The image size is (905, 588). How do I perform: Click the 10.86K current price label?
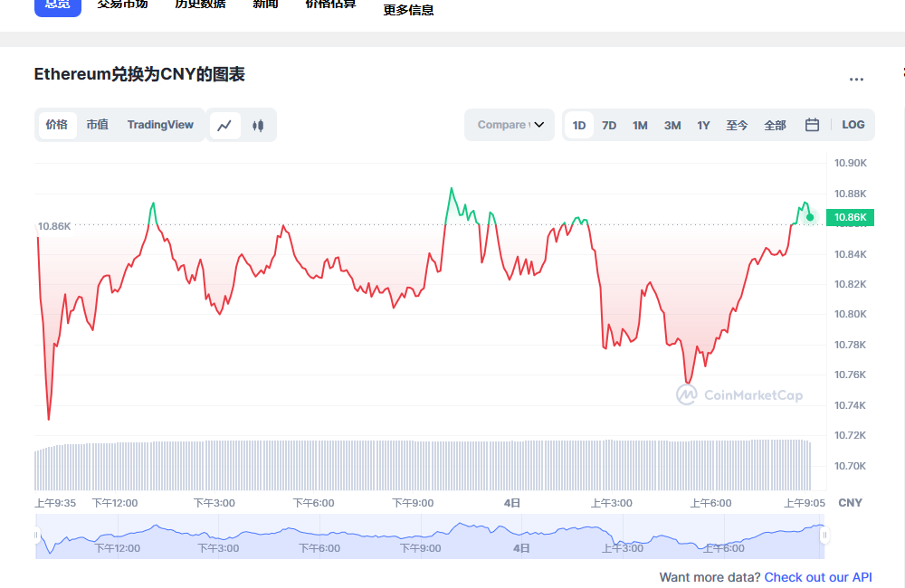(x=851, y=217)
